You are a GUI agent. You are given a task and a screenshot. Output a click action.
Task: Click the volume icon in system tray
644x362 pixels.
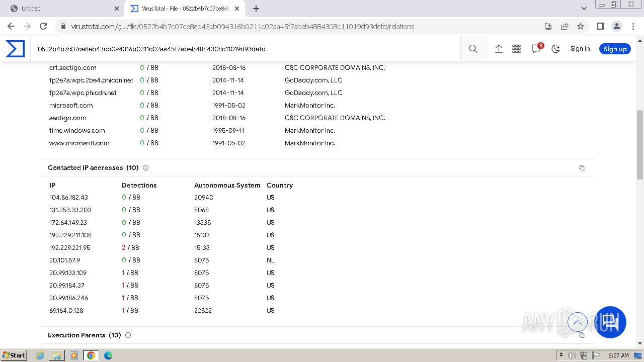(572, 355)
